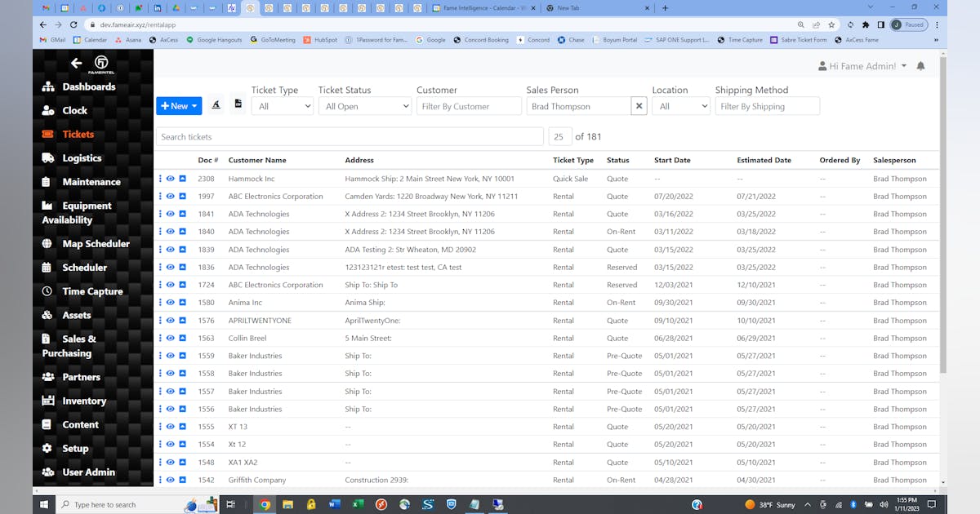
Task: Open image icon for ticket 1542
Action: point(183,480)
